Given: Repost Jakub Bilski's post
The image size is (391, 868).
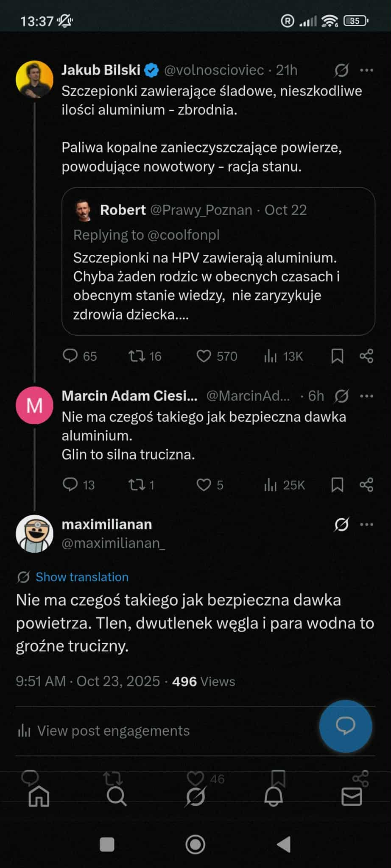Looking at the screenshot, I should click(137, 356).
